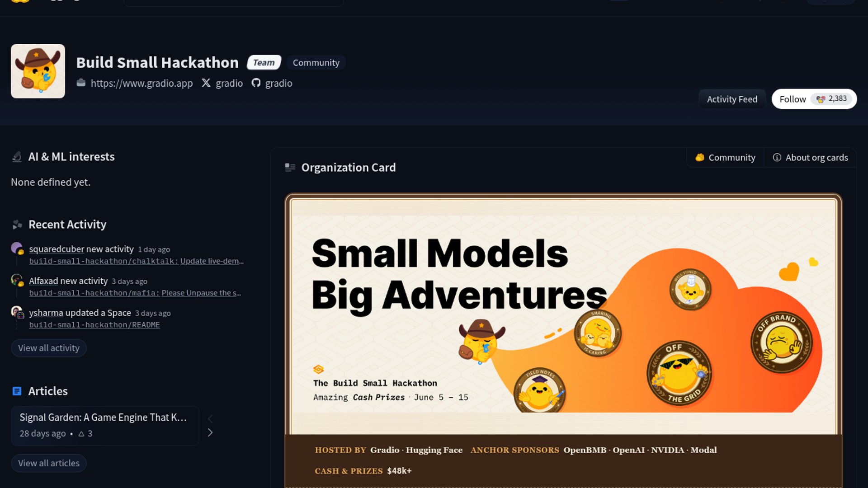Click the Hosted By Gradio · Hugging Face text
The width and height of the screenshot is (868, 488).
pyautogui.click(x=389, y=450)
